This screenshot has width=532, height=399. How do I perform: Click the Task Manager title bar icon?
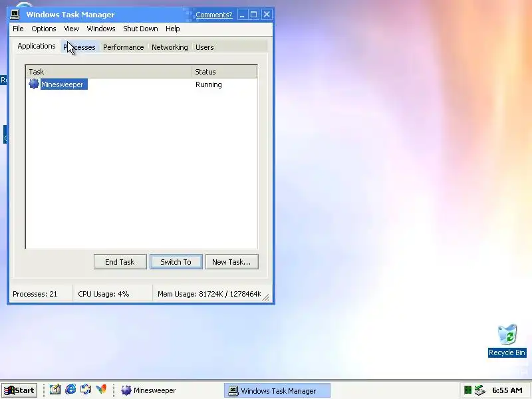click(15, 14)
